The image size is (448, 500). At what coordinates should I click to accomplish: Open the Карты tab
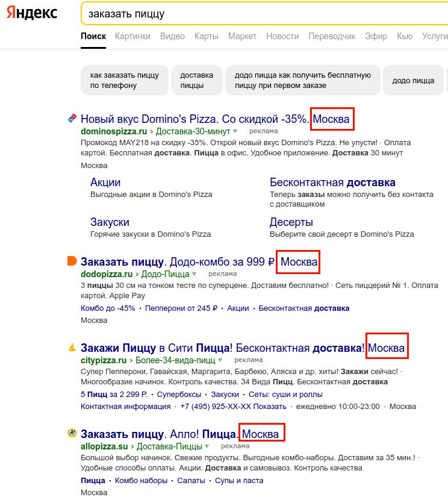207,36
